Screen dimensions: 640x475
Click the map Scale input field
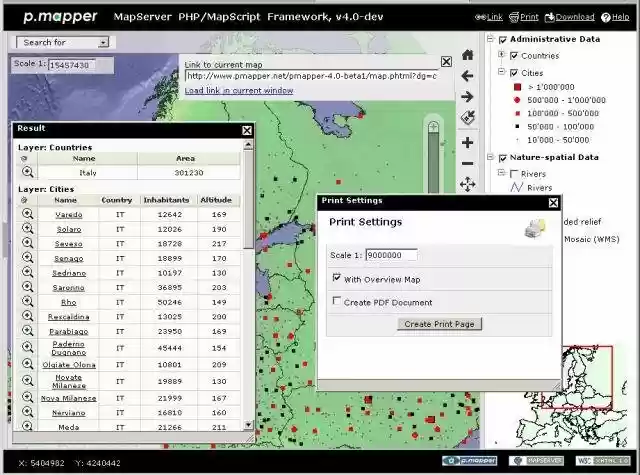[x=71, y=65]
